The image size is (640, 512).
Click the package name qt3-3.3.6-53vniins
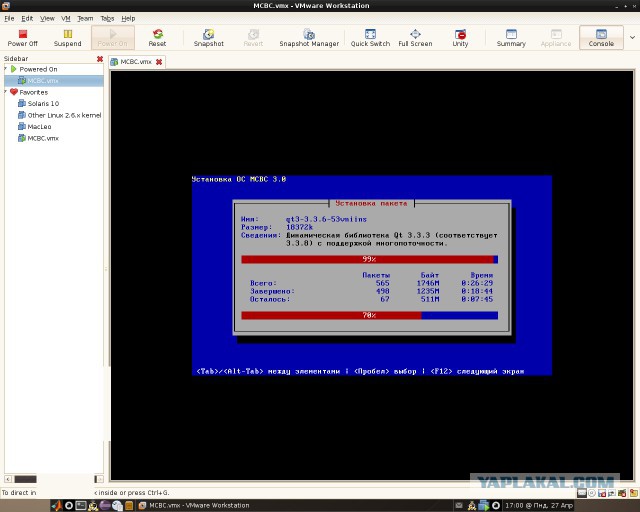(326, 219)
